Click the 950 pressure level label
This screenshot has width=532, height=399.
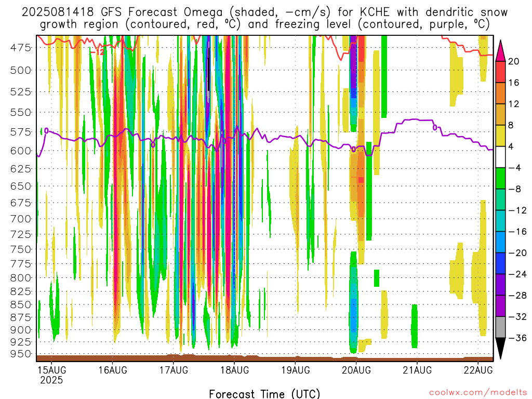(21, 354)
